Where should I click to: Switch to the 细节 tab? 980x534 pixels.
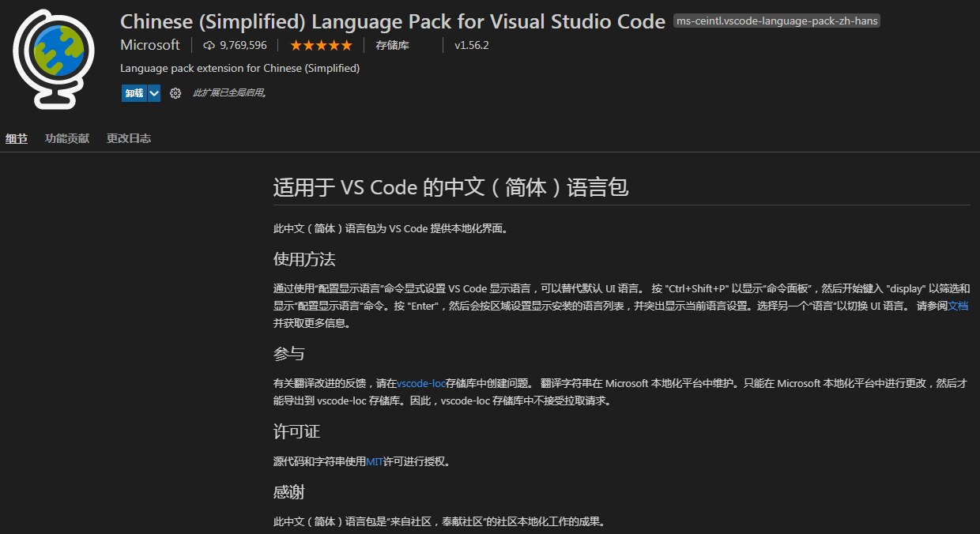(x=17, y=138)
